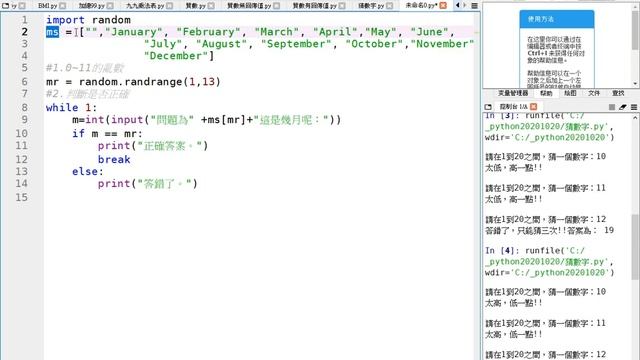Image resolution: width=640 pixels, height=360 pixels.
Task: Click the 'if m == mr:' line
Action: 107,133
